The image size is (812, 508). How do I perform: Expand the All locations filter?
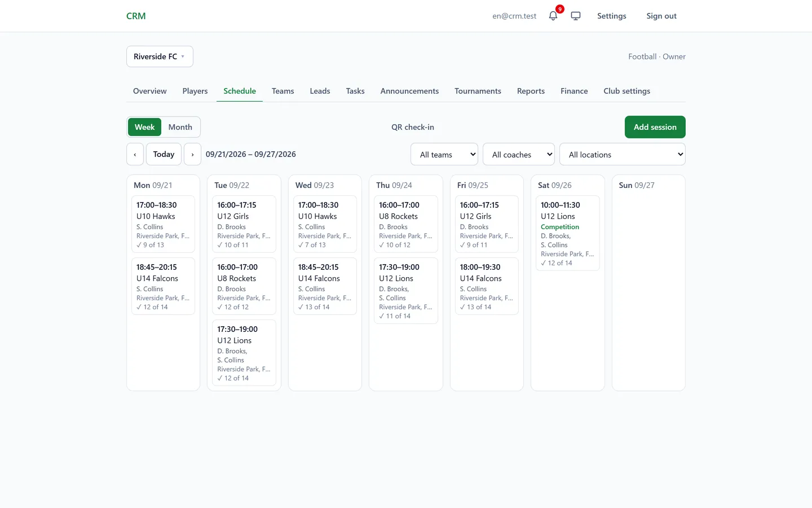(623, 155)
